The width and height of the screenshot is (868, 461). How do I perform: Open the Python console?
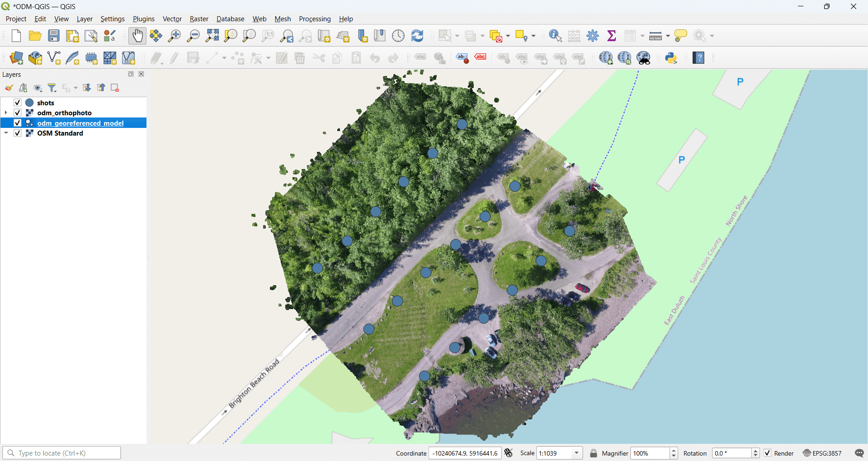(x=672, y=58)
